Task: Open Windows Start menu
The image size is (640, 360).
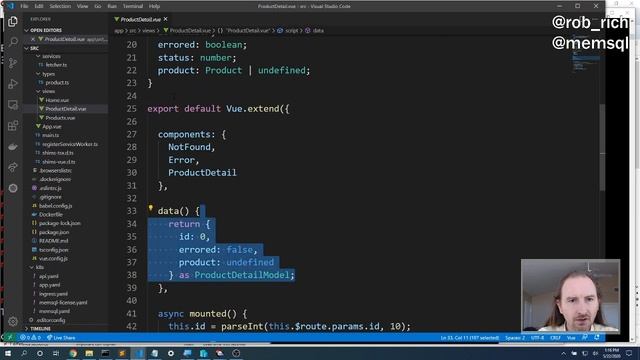Action: pos(8,353)
